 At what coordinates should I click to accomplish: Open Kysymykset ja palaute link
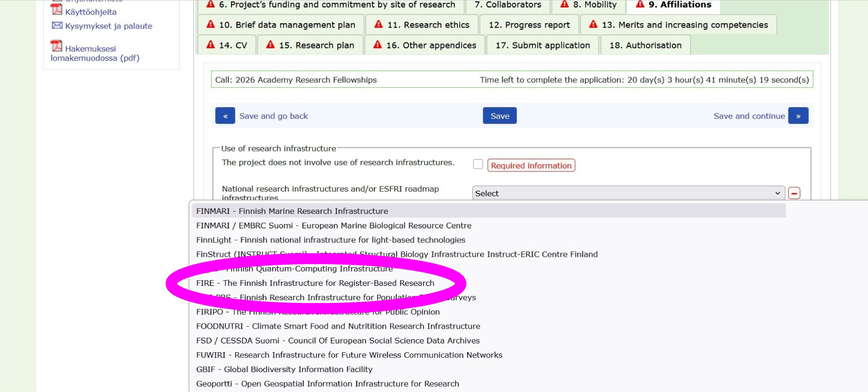pyautogui.click(x=108, y=26)
